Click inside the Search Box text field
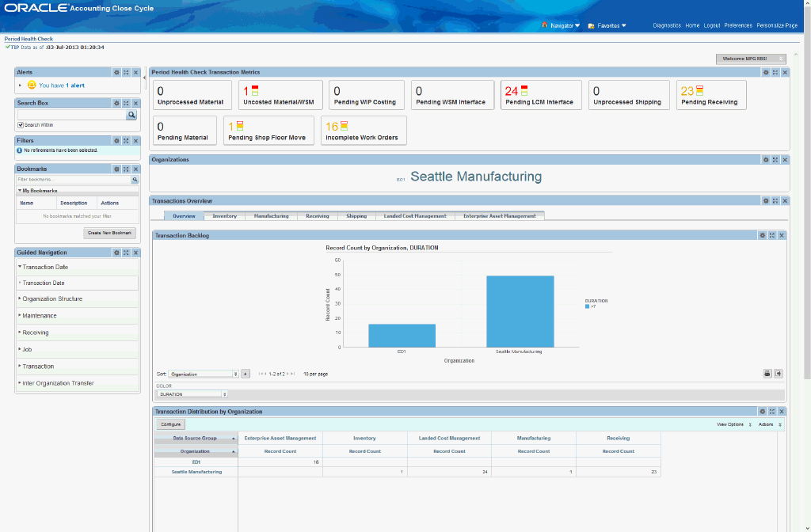 (x=72, y=115)
